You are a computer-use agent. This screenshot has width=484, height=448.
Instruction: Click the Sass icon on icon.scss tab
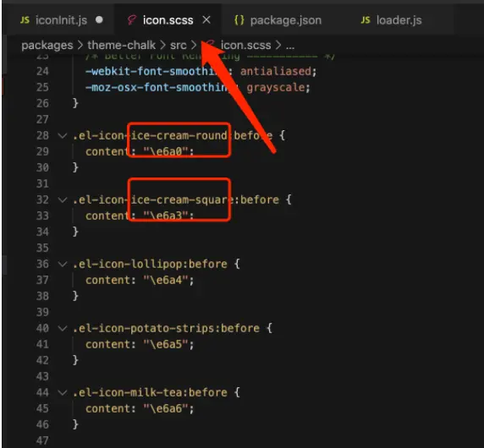coord(132,20)
